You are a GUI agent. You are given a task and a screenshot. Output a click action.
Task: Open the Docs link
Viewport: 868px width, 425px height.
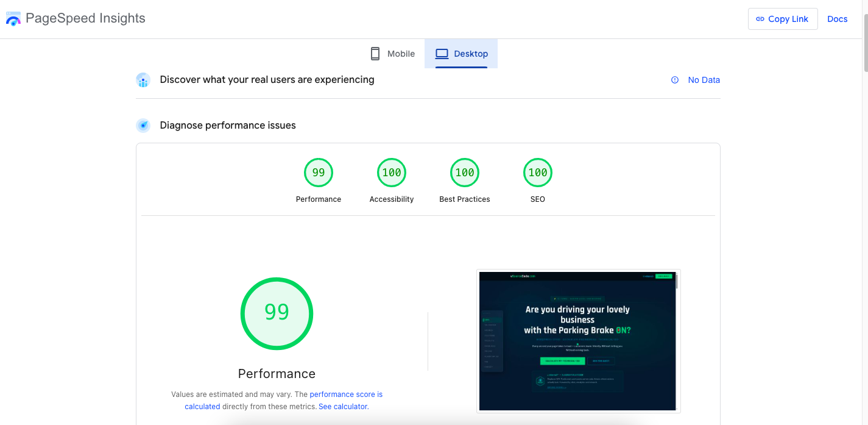[838, 19]
